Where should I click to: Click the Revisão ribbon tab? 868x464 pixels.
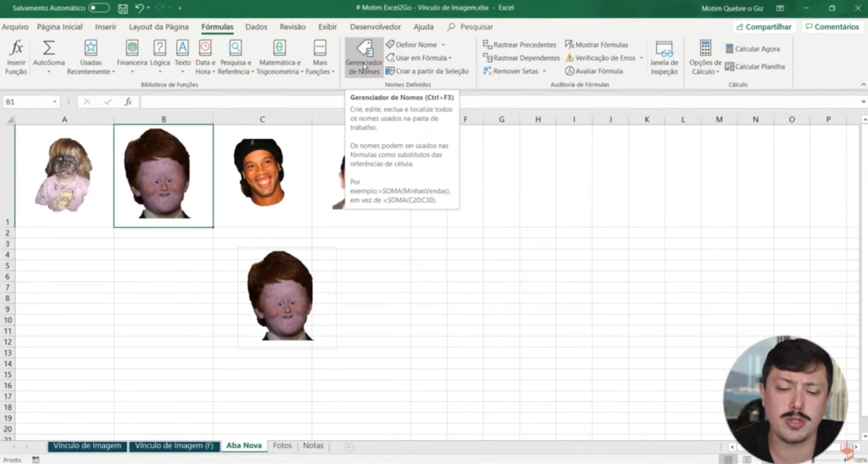click(x=292, y=26)
